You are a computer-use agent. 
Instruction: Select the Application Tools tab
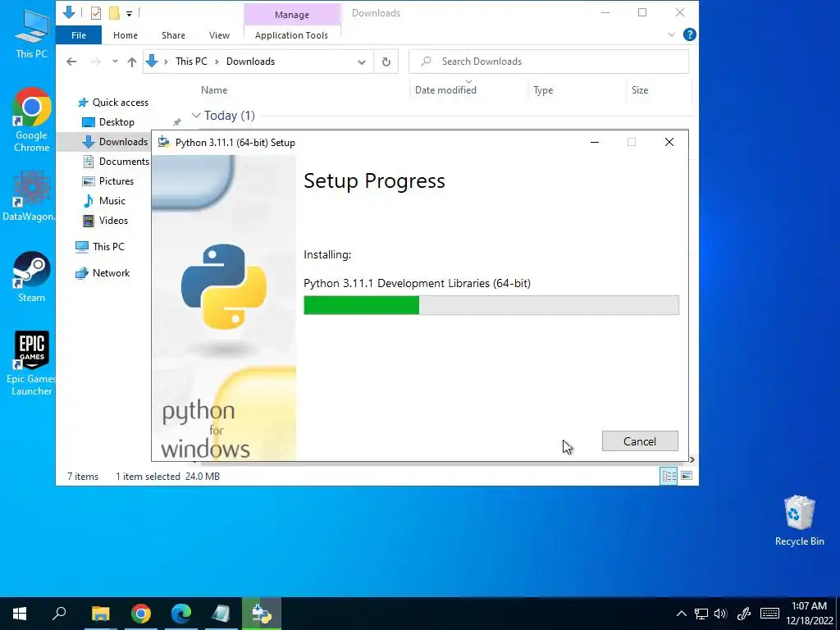pos(291,35)
